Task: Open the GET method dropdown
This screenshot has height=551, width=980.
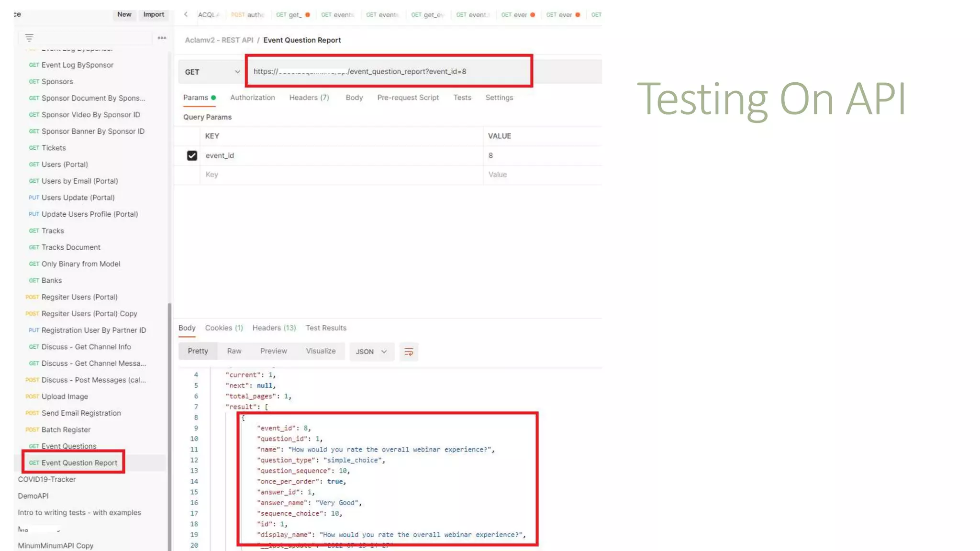Action: point(212,72)
